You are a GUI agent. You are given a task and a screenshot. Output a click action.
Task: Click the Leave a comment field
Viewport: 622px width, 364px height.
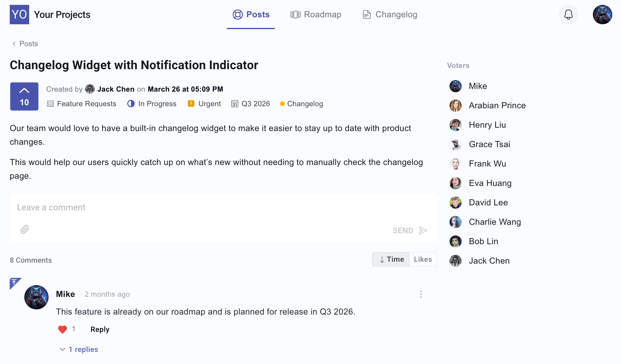[x=223, y=207]
